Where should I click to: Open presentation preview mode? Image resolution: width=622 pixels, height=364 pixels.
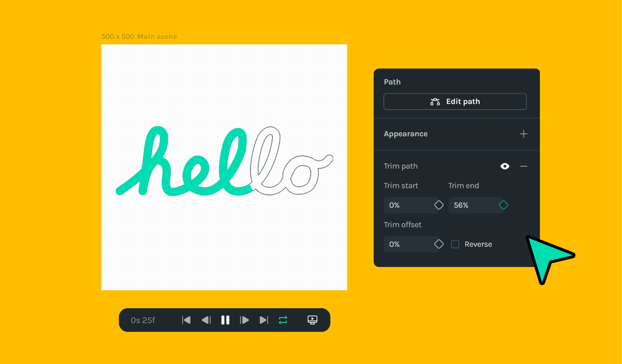click(313, 320)
